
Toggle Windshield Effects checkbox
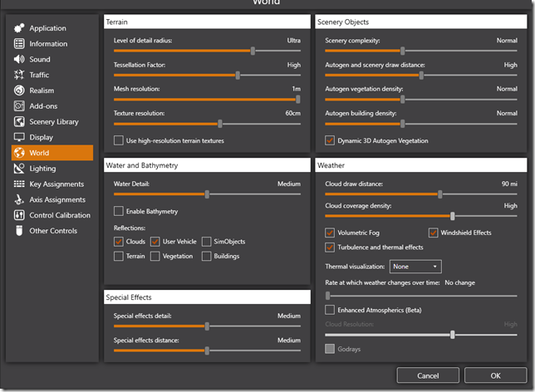[x=434, y=233]
